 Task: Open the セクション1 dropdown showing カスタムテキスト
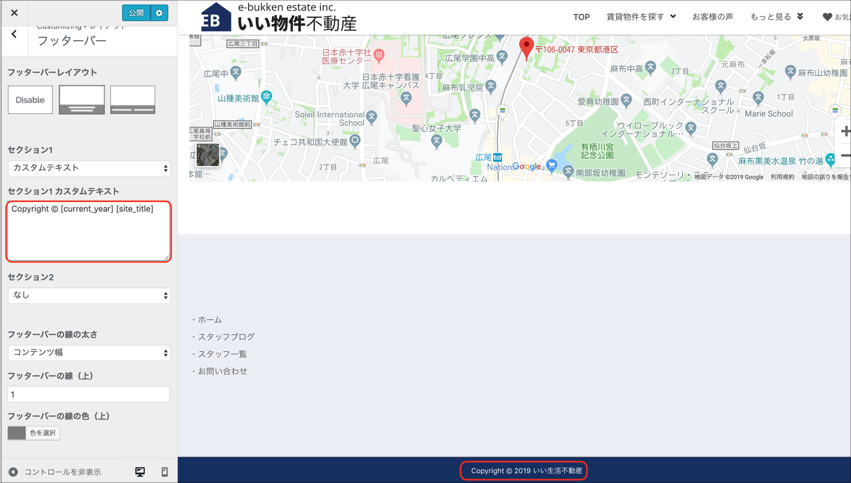(x=89, y=168)
